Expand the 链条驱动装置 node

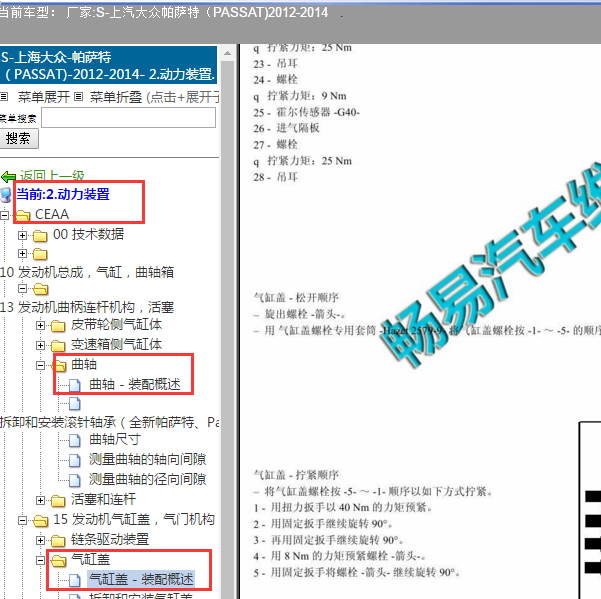pos(40,540)
